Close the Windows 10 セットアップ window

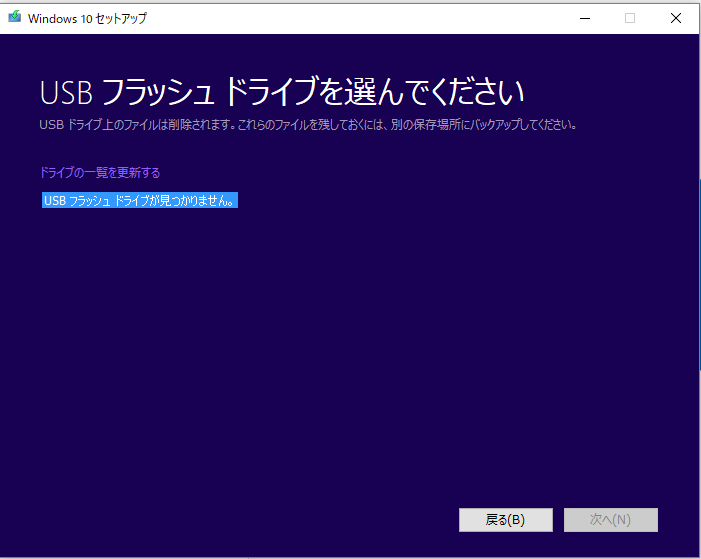tap(676, 18)
